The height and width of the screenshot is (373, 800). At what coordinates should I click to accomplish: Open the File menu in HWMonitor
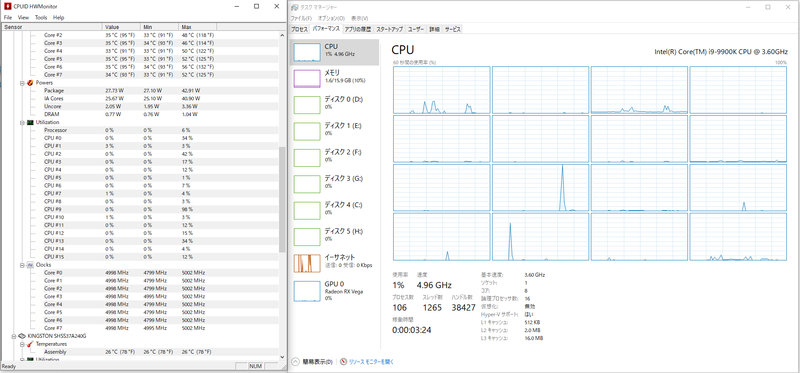pos(8,17)
